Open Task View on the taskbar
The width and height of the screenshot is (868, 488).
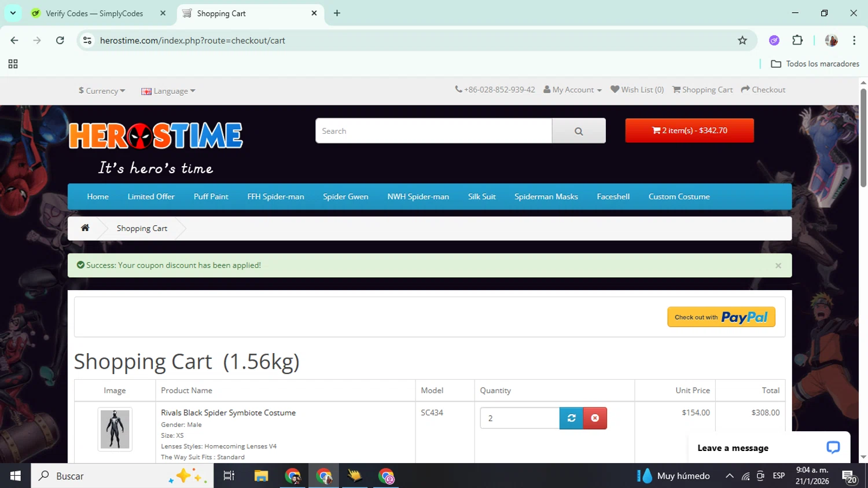coord(229,476)
